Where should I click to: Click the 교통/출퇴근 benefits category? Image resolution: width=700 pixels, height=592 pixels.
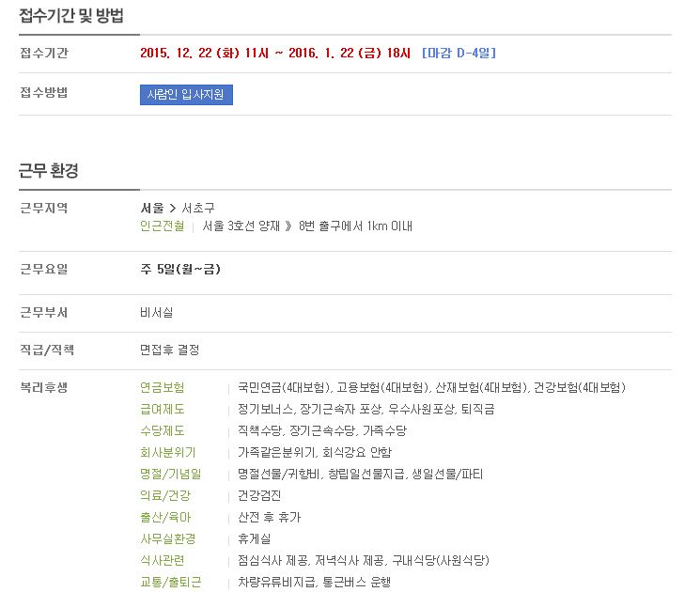click(170, 583)
